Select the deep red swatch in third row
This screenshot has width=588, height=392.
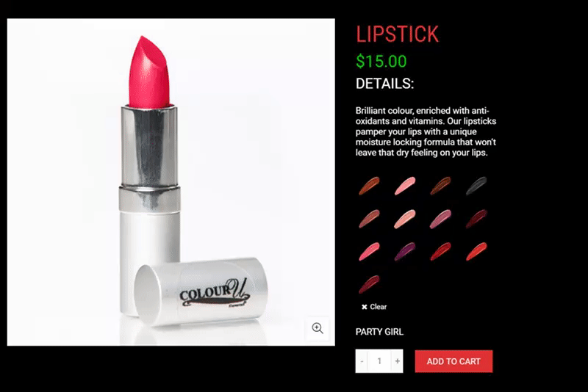pyautogui.click(x=440, y=251)
